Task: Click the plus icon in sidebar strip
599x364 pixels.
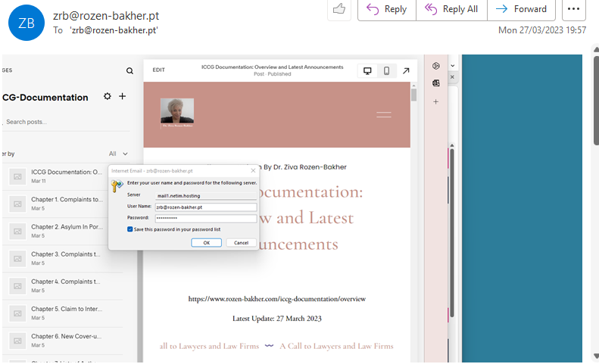Action: pos(436,101)
